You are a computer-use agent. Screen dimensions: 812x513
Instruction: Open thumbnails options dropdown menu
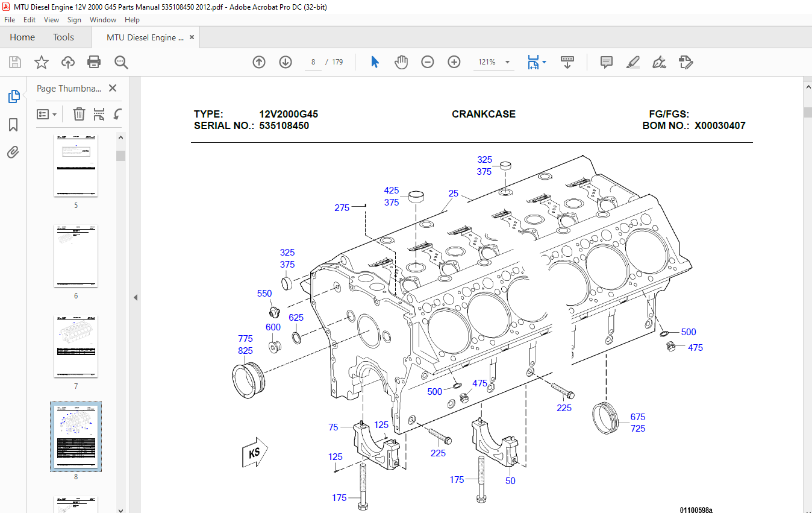(x=47, y=114)
